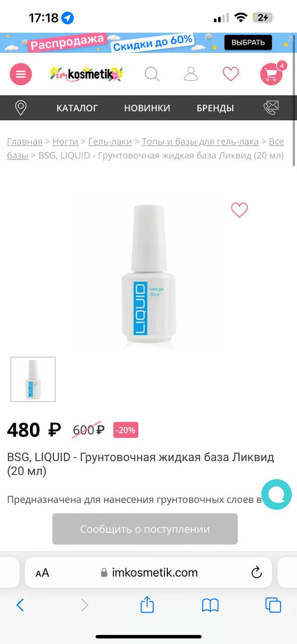The height and width of the screenshot is (644, 297).
Task: Tap the Safari reload icon
Action: 256,572
